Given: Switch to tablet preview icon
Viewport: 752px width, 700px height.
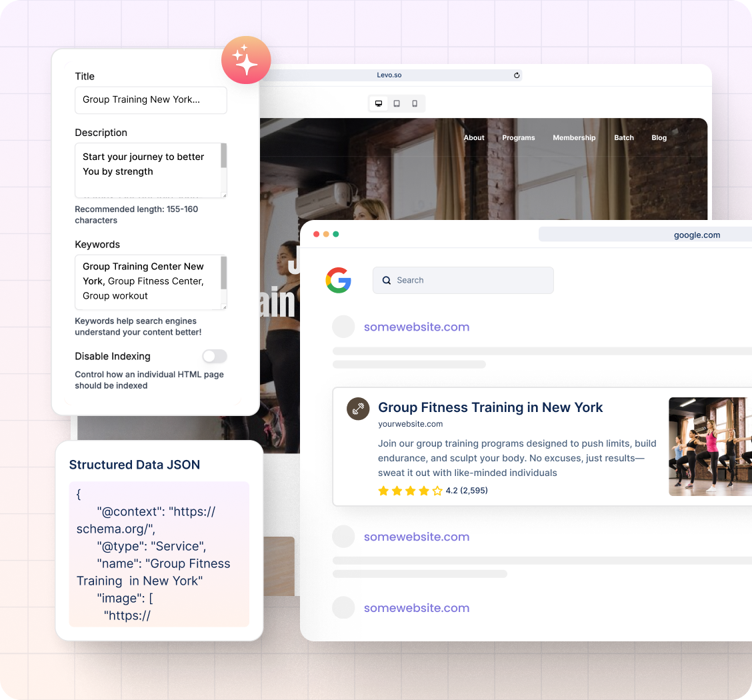Looking at the screenshot, I should (x=397, y=103).
